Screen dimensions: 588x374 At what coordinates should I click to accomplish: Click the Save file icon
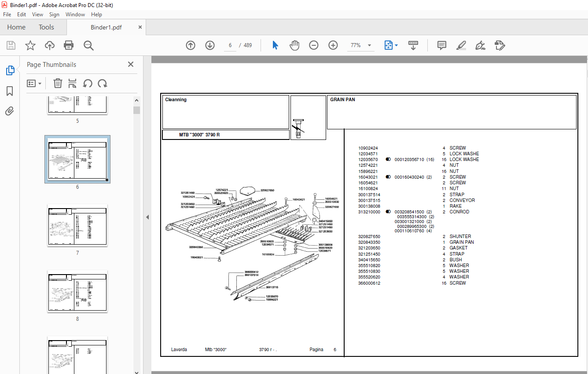(x=11, y=45)
